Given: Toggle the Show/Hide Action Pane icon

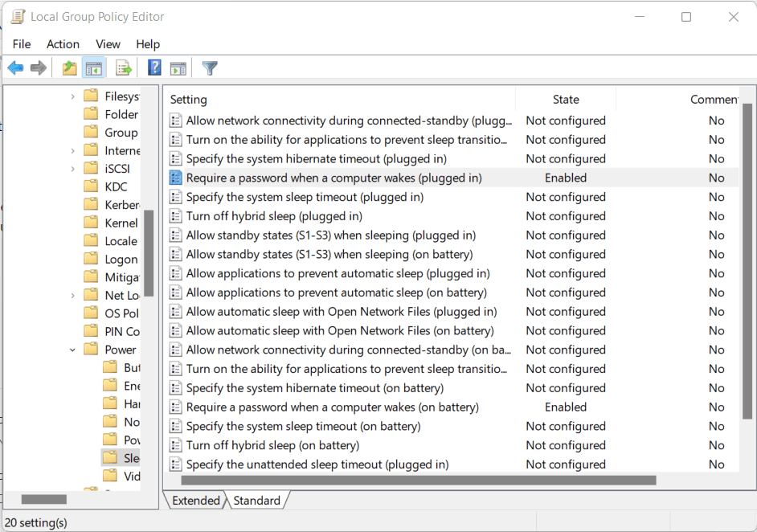Looking at the screenshot, I should [x=178, y=68].
